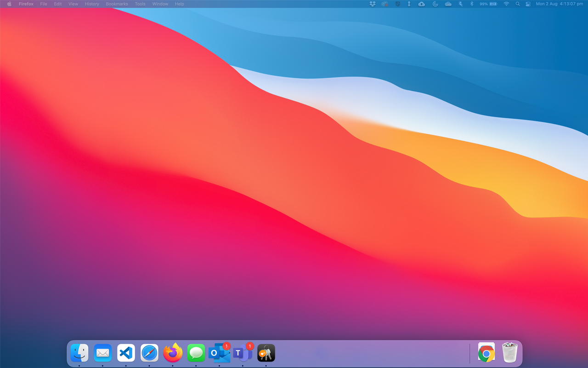
Task: Open Visual Studio Code from the Dock
Action: coord(126,353)
